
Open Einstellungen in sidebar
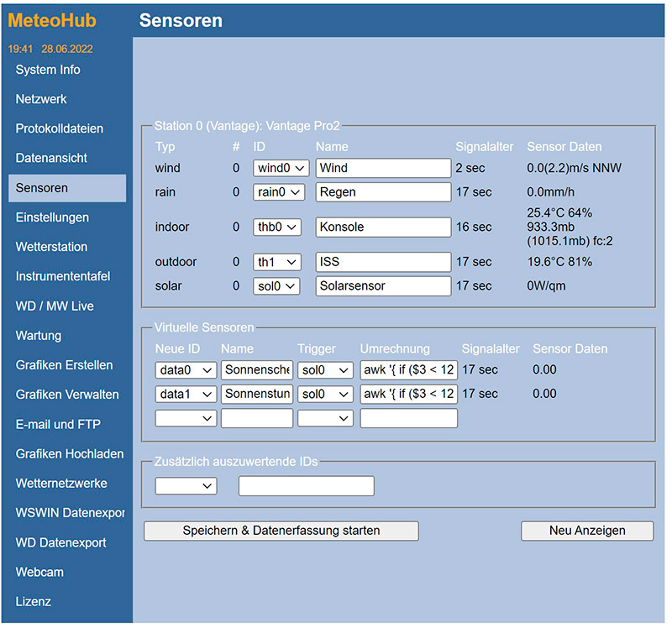(52, 217)
